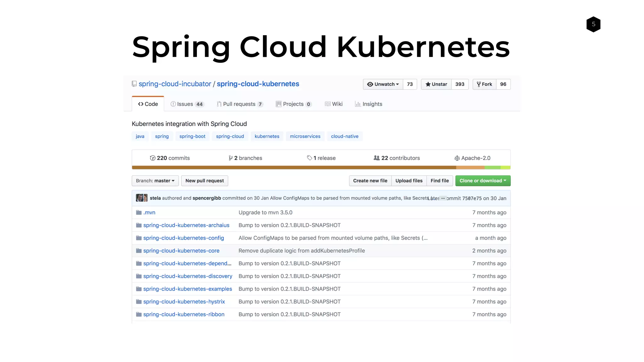This screenshot has width=644, height=362.
Task: Open 'Remove duplicate logic from addKubernetesProfile' commit
Action: [x=302, y=251]
